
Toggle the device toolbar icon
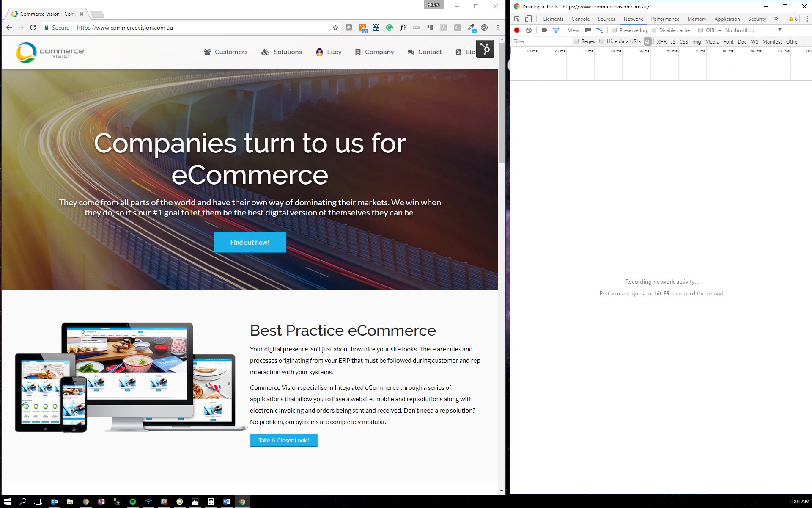coord(528,19)
